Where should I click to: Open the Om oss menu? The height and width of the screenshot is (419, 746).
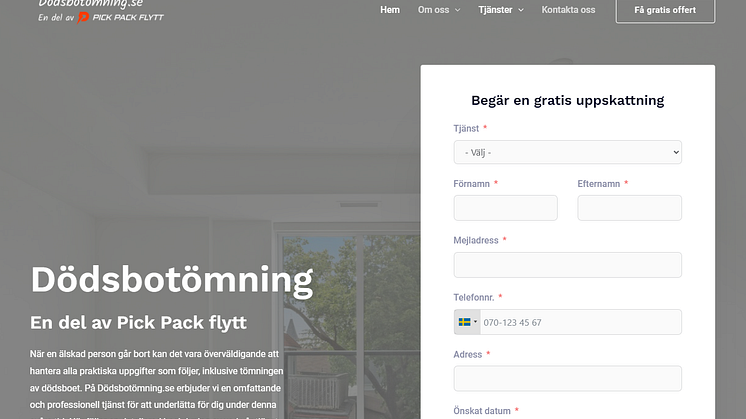tap(433, 10)
